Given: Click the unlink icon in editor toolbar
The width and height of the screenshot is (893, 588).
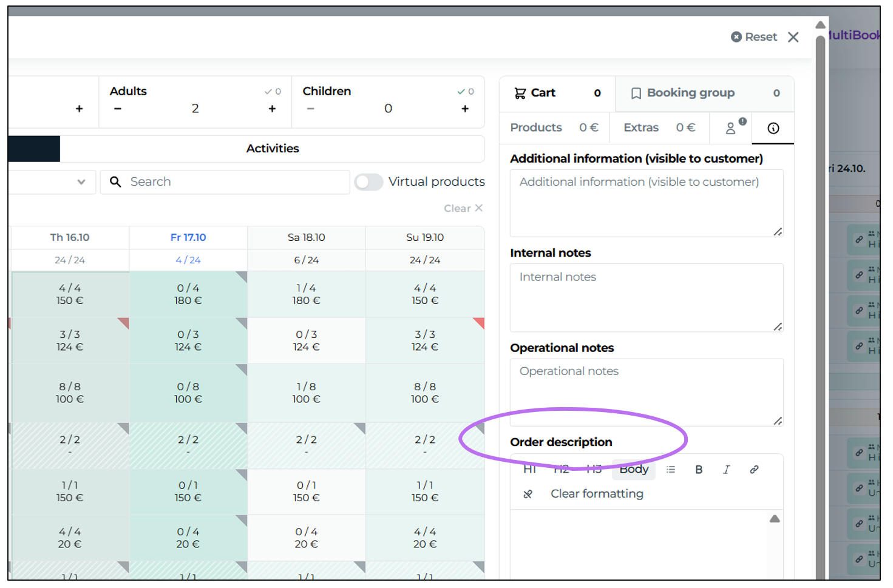Looking at the screenshot, I should 528,494.
